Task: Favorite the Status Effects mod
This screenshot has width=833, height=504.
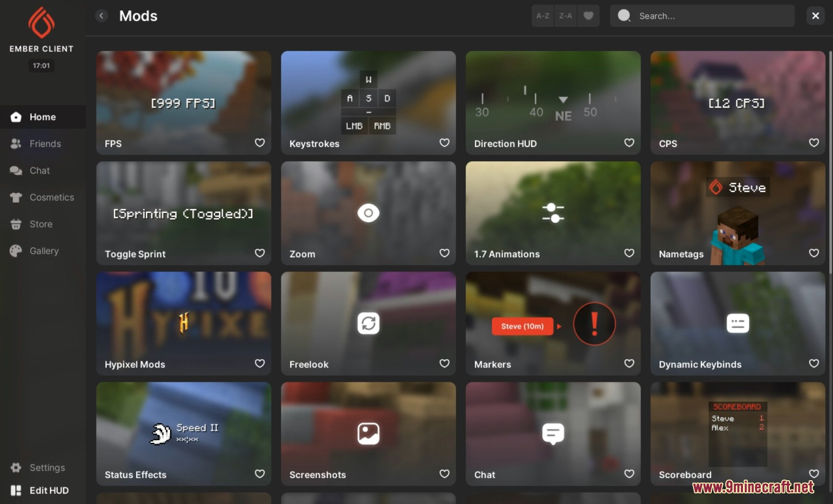Action: pos(260,474)
